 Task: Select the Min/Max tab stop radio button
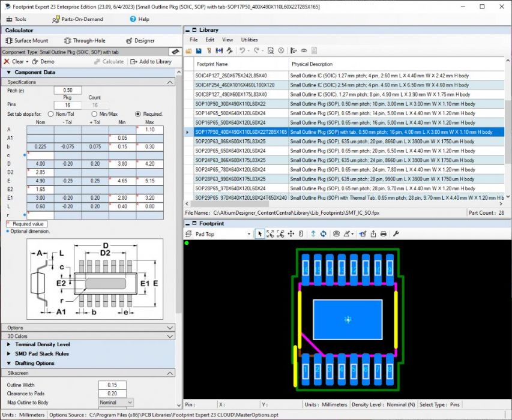click(94, 114)
